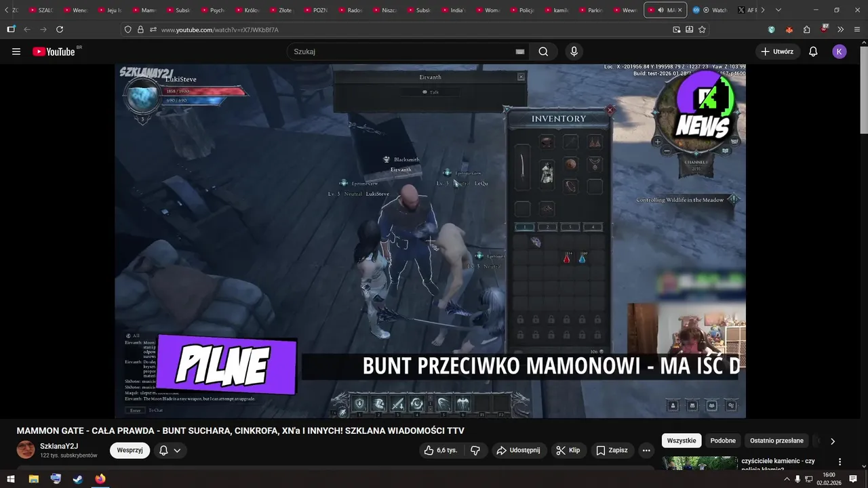Click the Firefox taskbar icon

100,479
